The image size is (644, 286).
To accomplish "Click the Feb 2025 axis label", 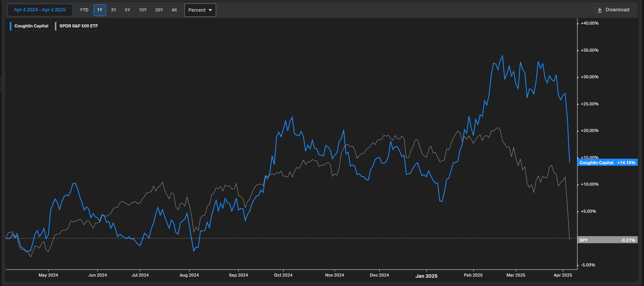I will (473, 275).
